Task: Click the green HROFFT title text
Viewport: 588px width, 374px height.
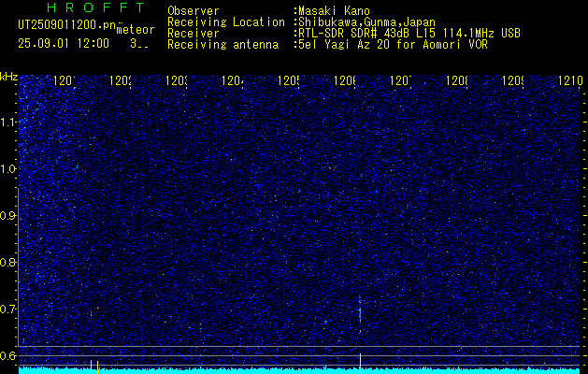Action: pyautogui.click(x=95, y=7)
